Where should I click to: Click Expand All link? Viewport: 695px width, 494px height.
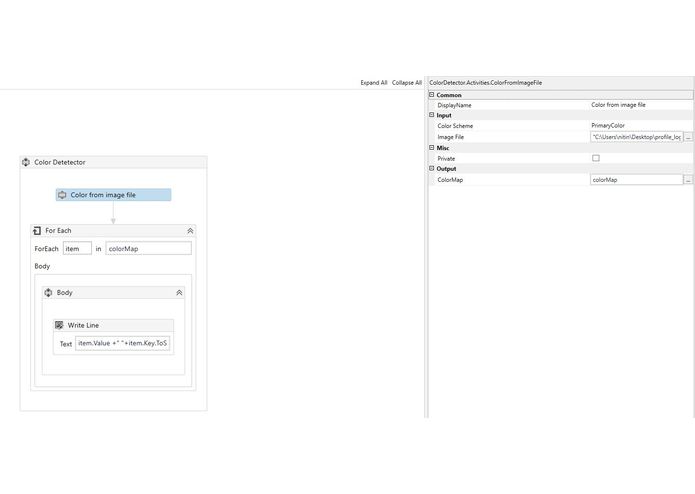pos(374,83)
